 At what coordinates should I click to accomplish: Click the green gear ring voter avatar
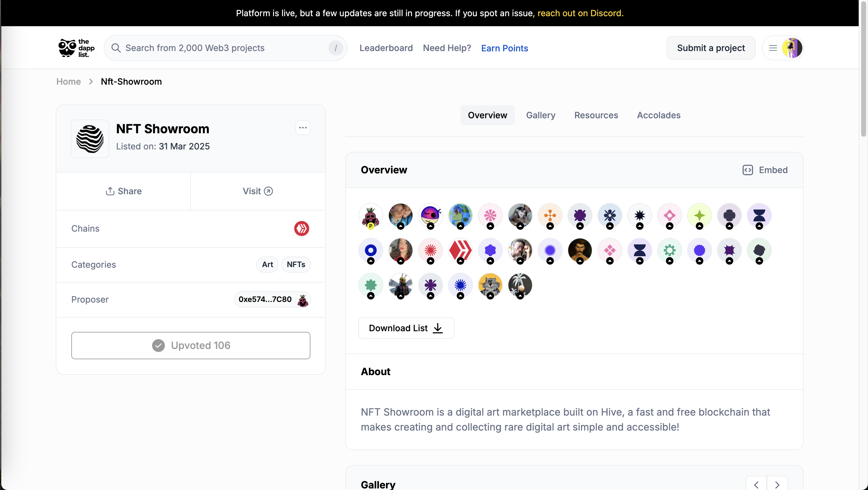670,250
